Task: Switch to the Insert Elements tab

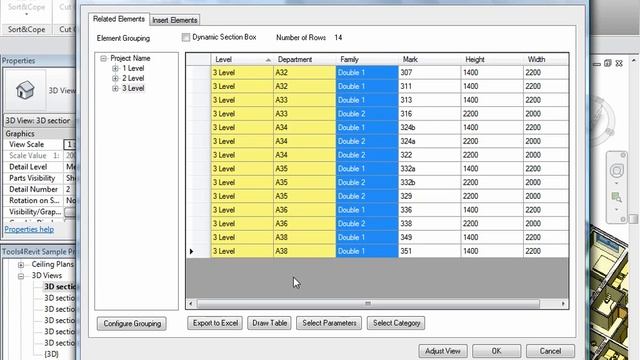Action: pos(174,20)
